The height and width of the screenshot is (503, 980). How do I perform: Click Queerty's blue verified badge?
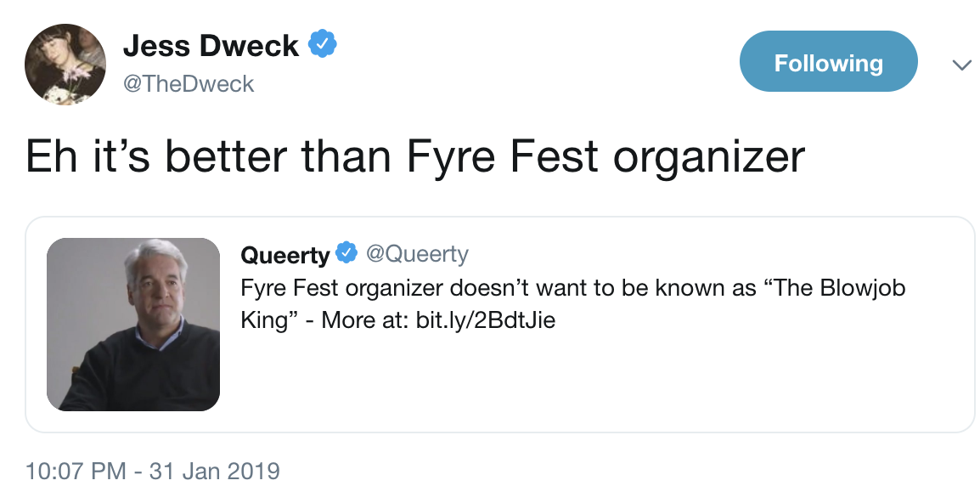(x=346, y=253)
